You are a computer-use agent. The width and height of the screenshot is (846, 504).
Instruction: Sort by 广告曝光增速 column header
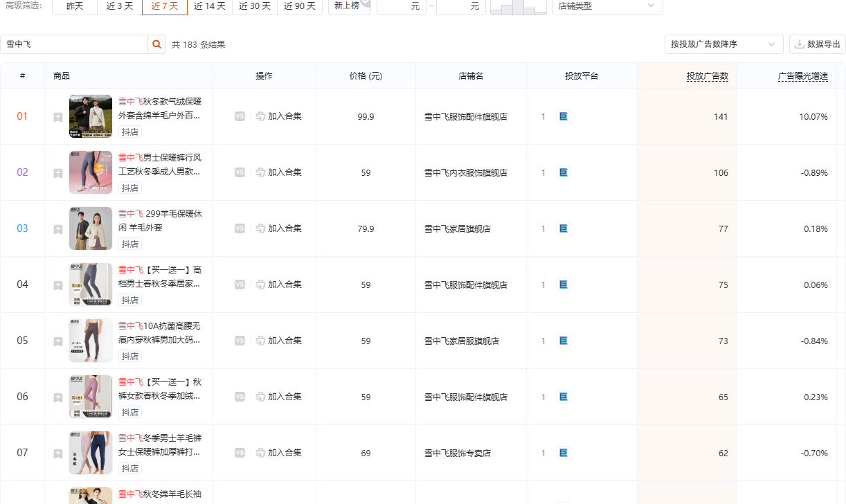coord(803,76)
